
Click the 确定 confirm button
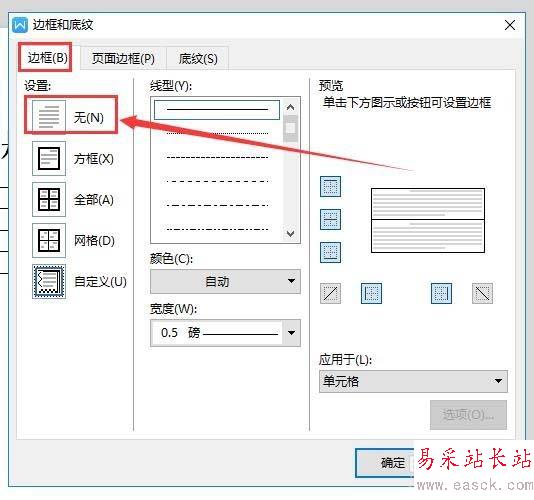click(385, 463)
